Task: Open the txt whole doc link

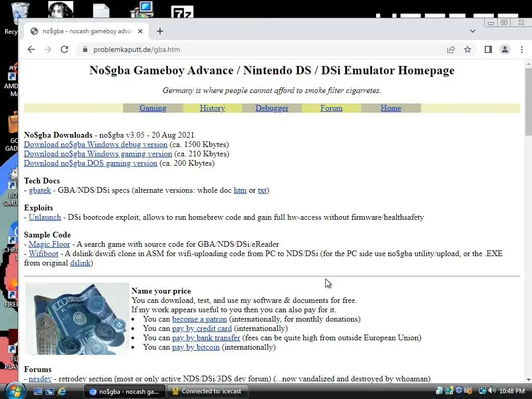Action: tap(262, 190)
